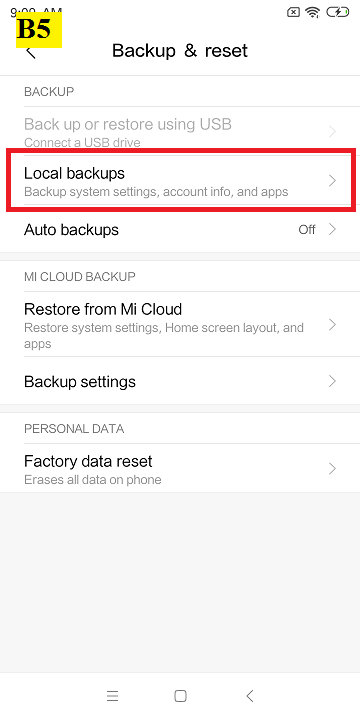Image resolution: width=360 pixels, height=720 pixels.
Task: Tap the Android navigation back triangle
Action: 249,696
